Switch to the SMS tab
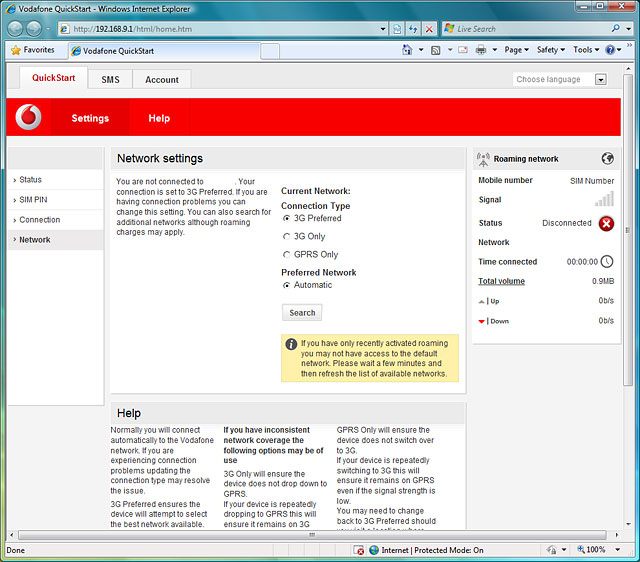 [110, 79]
